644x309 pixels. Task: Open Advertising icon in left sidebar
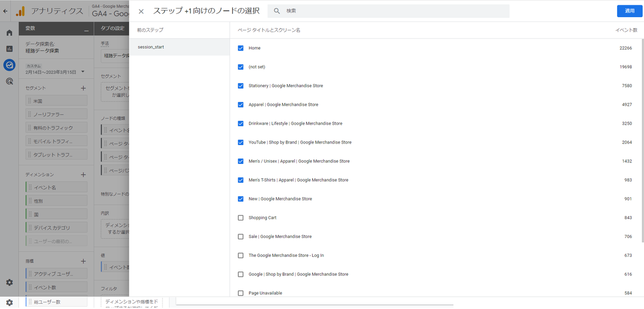click(x=9, y=82)
